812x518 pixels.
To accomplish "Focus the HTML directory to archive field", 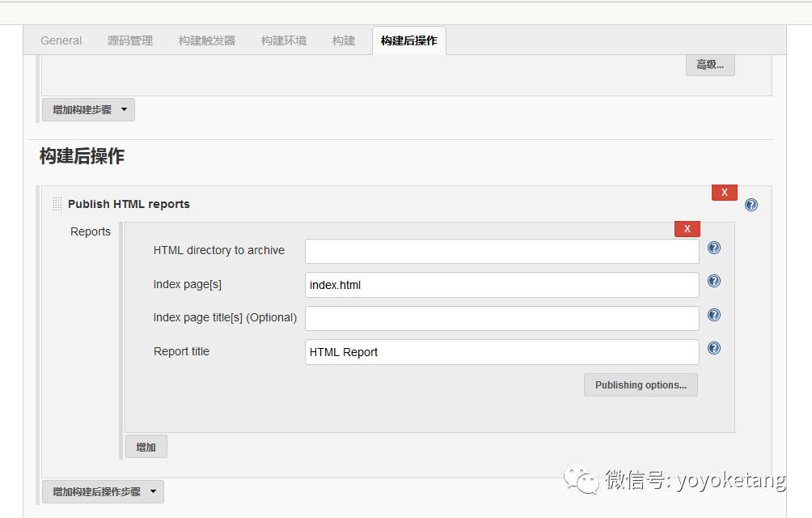I will [501, 251].
